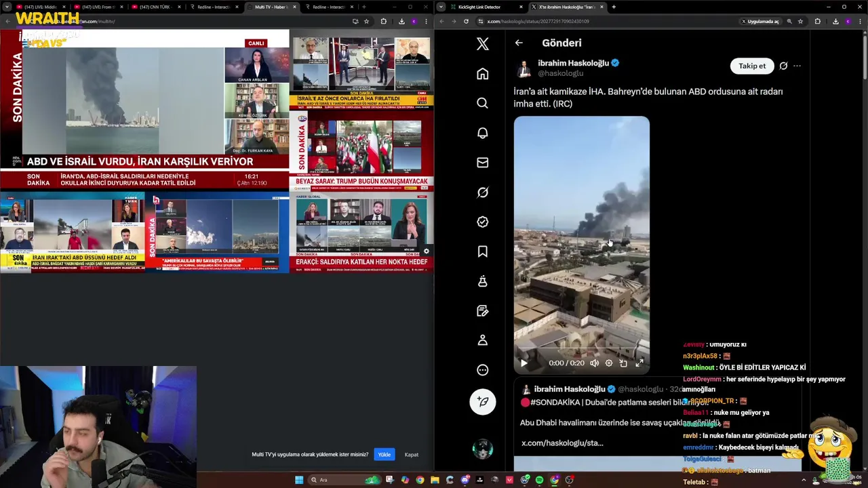The height and width of the screenshot is (488, 868).
Task: Open İbrahim Haskoloğlu profile avatar in post
Action: pyautogui.click(x=524, y=68)
